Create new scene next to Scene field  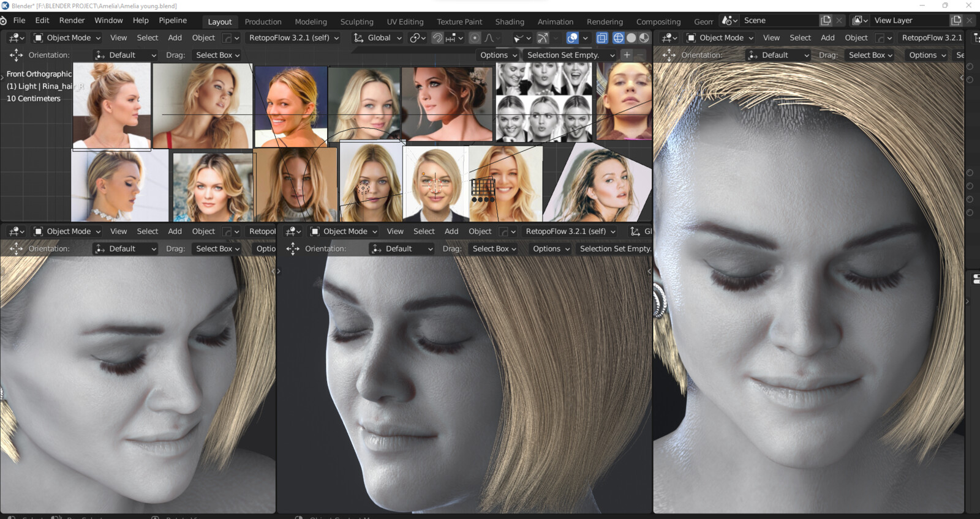(826, 20)
